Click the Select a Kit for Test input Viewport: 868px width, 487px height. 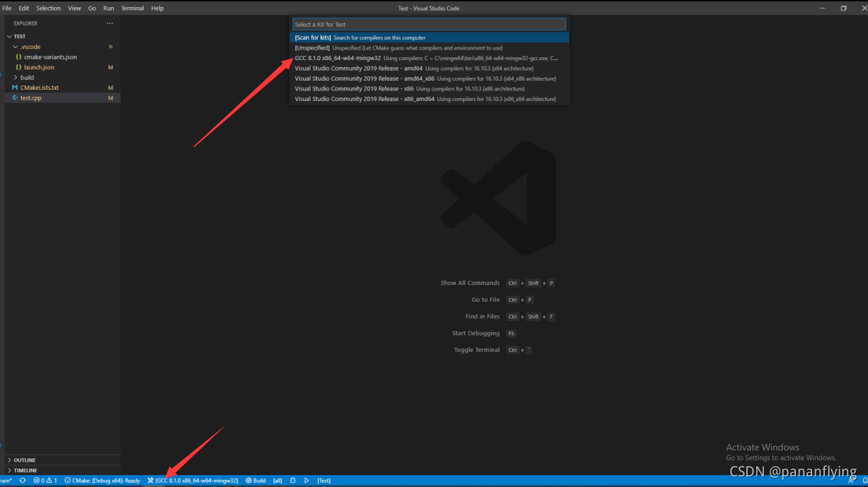(x=429, y=24)
